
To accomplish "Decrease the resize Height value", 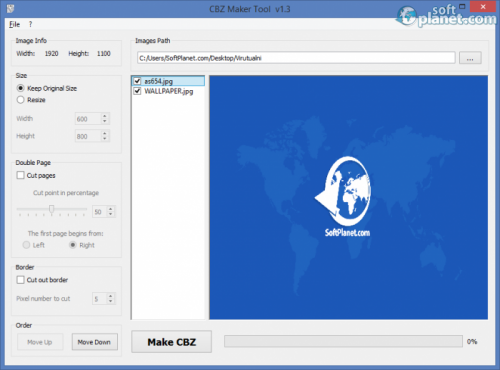I will [105, 139].
